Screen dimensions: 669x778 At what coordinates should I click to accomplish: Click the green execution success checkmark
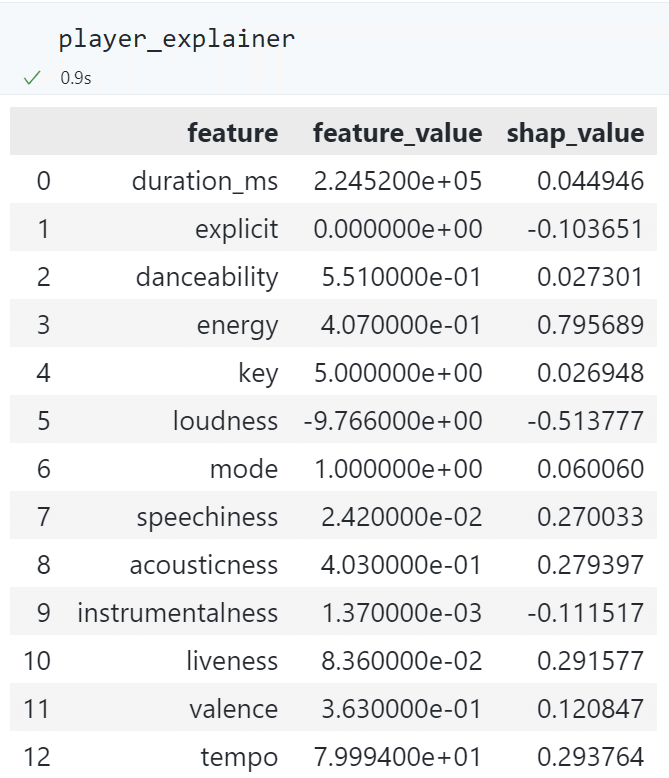[33, 78]
